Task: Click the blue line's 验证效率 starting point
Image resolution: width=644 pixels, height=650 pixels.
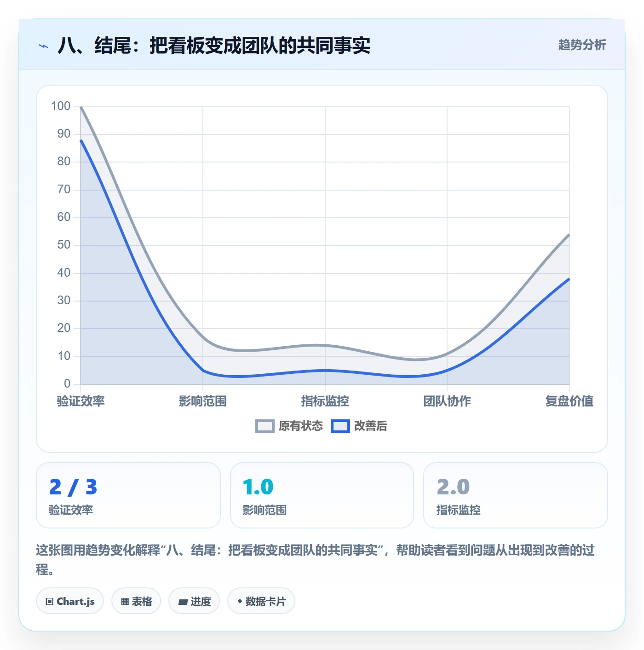Action: pyautogui.click(x=81, y=140)
